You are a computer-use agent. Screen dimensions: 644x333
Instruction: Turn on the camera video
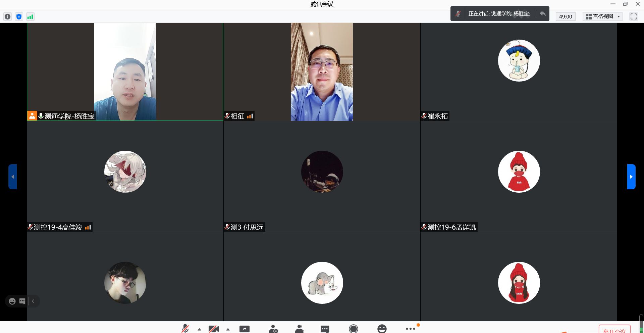coord(213,329)
